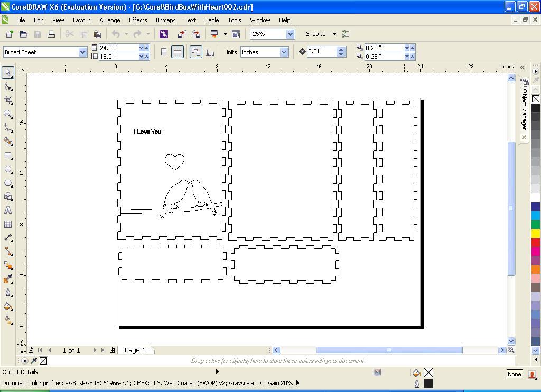Image resolution: width=541 pixels, height=392 pixels.
Task: Open the Bitmaps menu
Action: coord(165,20)
